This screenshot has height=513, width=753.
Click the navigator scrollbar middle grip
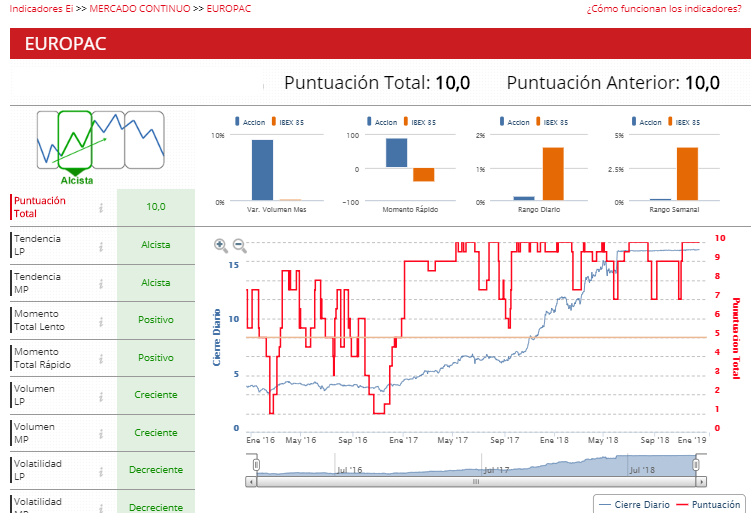tap(476, 481)
